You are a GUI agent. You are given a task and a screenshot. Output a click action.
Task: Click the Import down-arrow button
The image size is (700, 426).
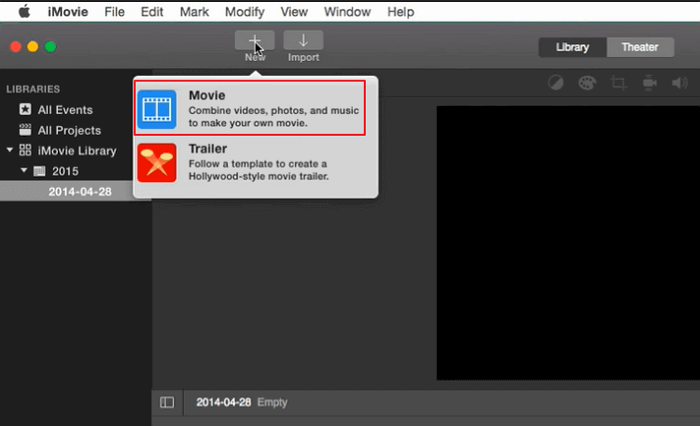click(x=303, y=41)
